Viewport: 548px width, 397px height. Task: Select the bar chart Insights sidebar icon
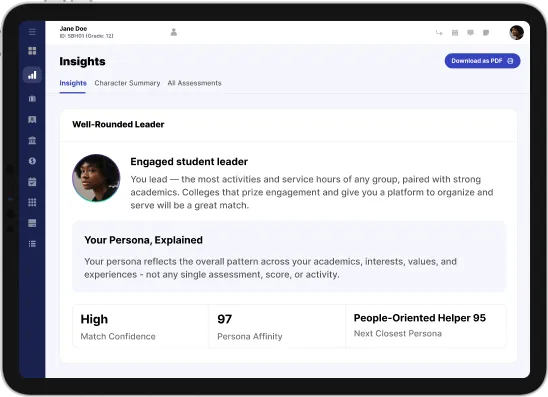coord(32,75)
